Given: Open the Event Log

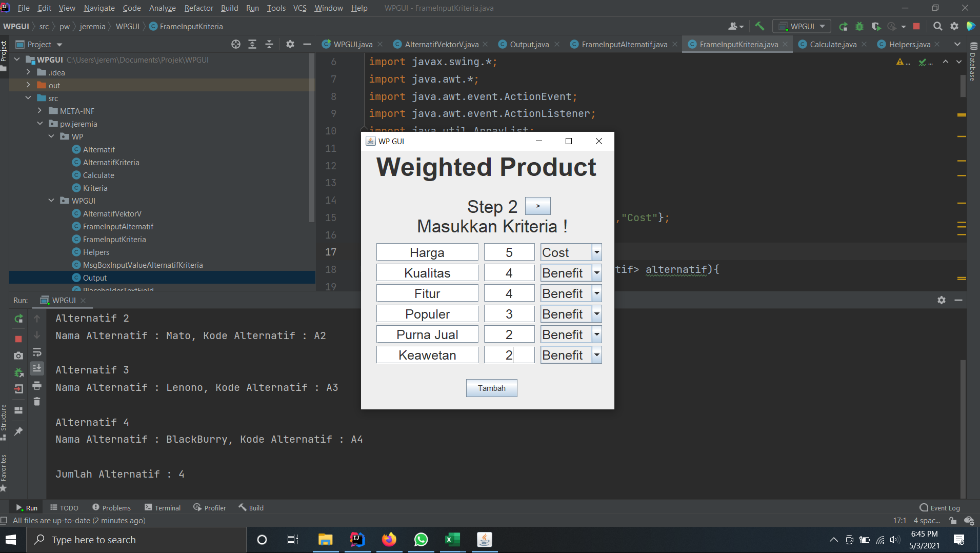Looking at the screenshot, I should [x=939, y=508].
